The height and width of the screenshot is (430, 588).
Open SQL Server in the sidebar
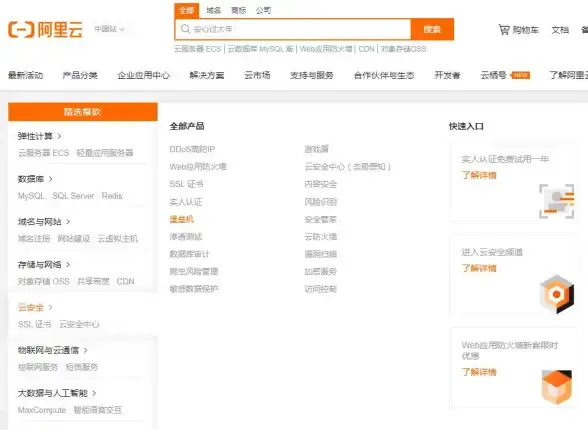[73, 196]
